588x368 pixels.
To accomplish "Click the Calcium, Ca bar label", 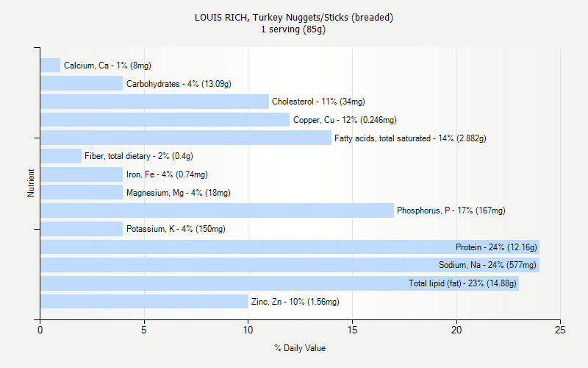I will (x=107, y=66).
